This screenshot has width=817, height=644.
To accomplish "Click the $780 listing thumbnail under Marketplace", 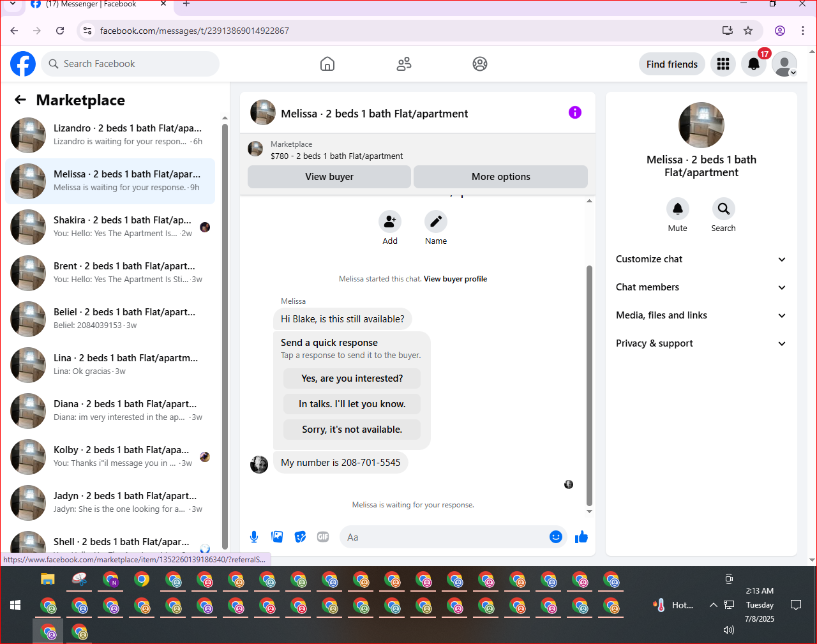I will coord(255,149).
